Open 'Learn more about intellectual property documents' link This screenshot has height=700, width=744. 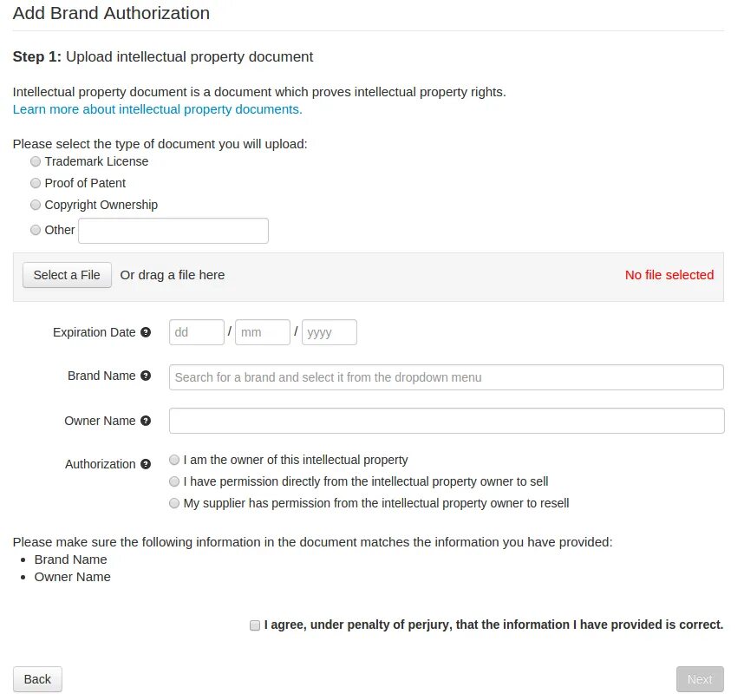coord(157,109)
